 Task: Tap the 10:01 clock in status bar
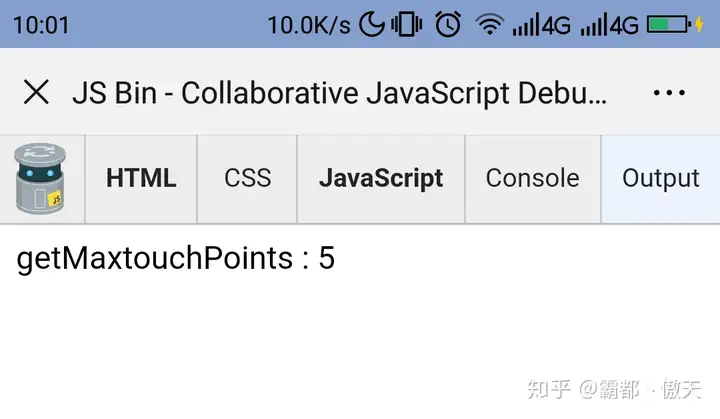click(42, 25)
